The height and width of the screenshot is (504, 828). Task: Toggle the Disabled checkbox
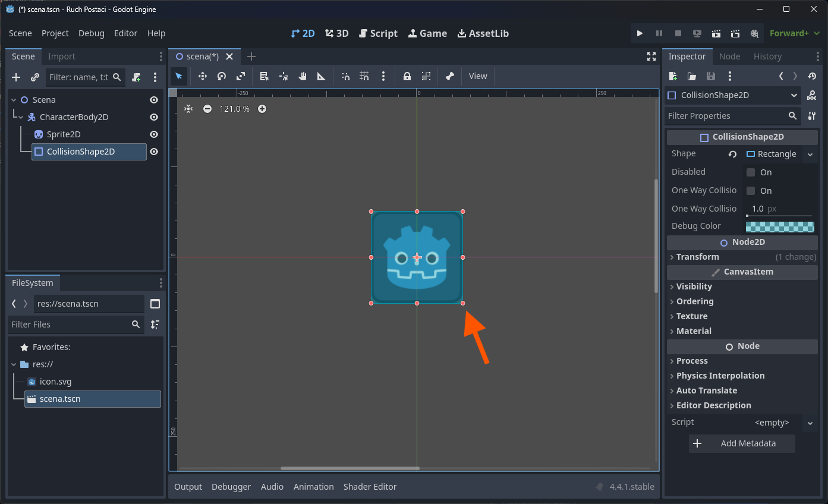(751, 172)
